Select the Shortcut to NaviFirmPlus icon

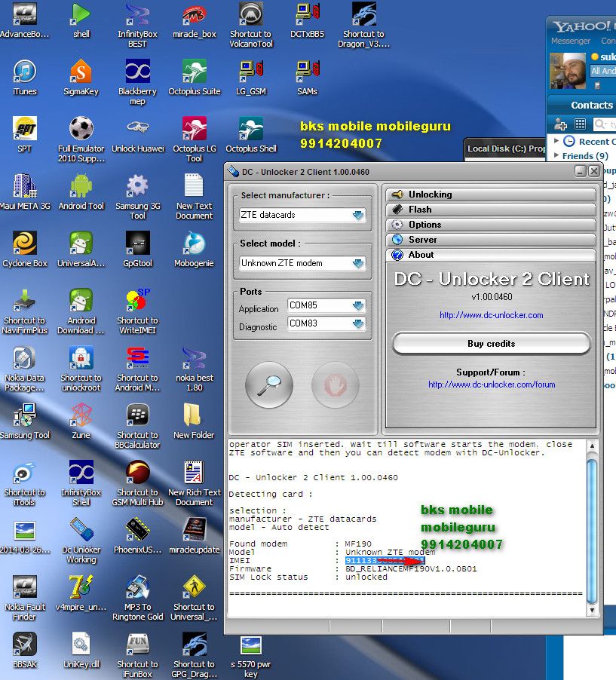[25, 311]
